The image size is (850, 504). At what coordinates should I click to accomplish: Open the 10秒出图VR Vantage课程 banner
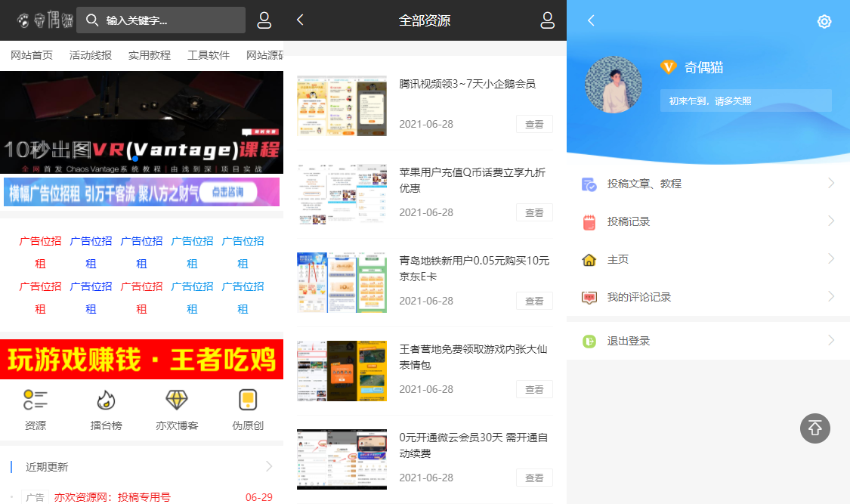(141, 122)
